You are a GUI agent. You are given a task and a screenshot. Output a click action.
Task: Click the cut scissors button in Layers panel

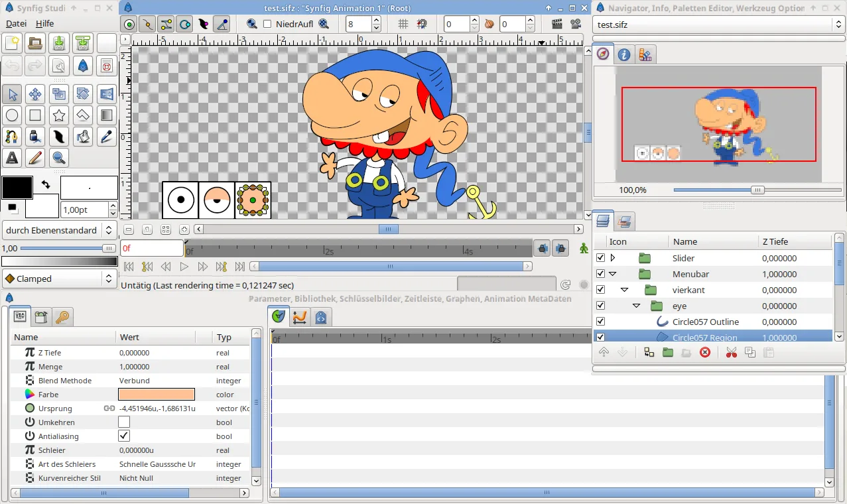(732, 352)
